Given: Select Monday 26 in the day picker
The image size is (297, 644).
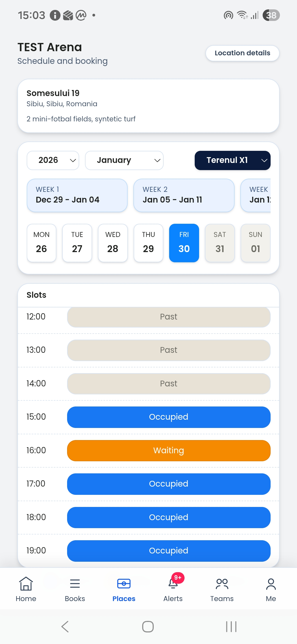Looking at the screenshot, I should pos(41,243).
